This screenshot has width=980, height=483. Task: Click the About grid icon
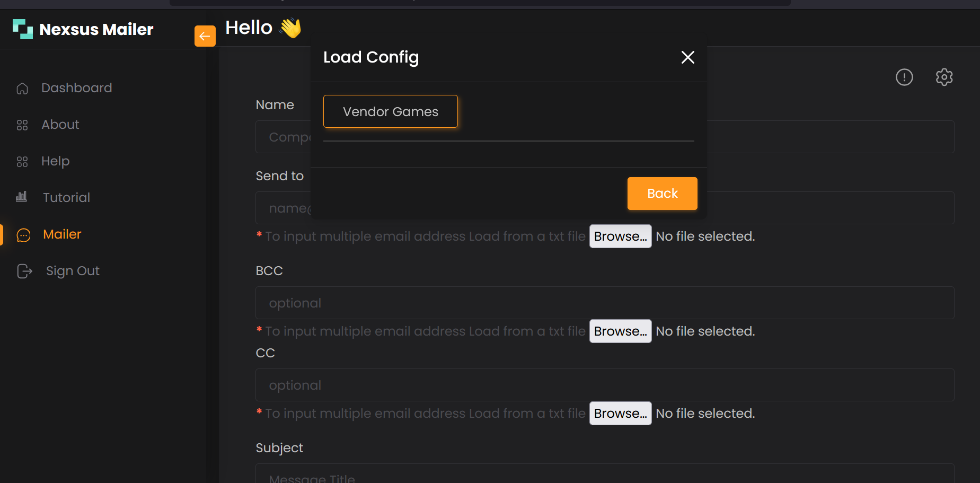tap(22, 125)
